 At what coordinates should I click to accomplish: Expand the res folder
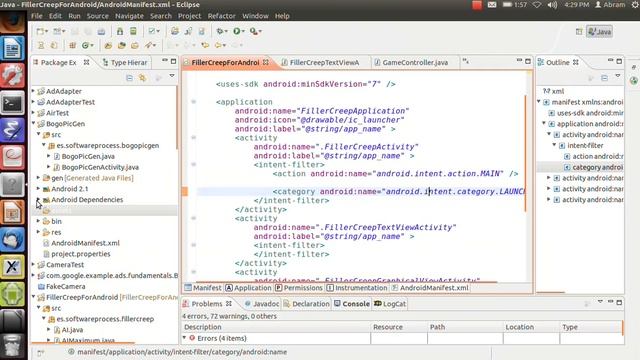pos(38,232)
